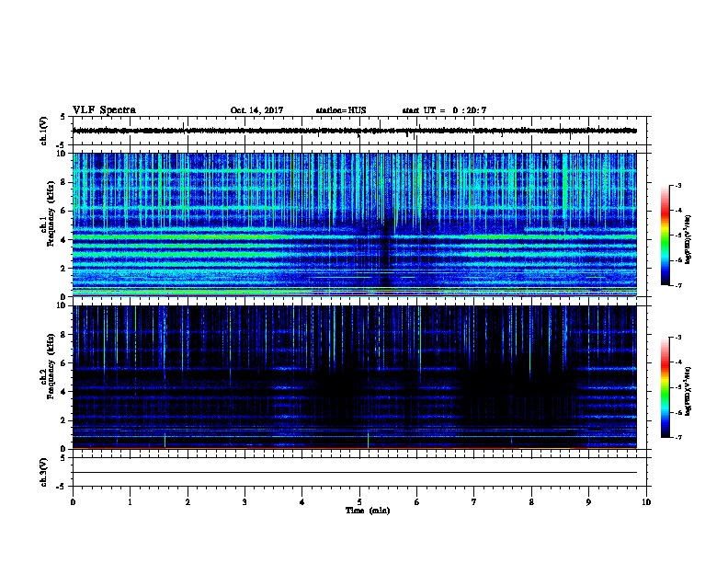Click time axis tick label "4"

pyautogui.click(x=302, y=502)
